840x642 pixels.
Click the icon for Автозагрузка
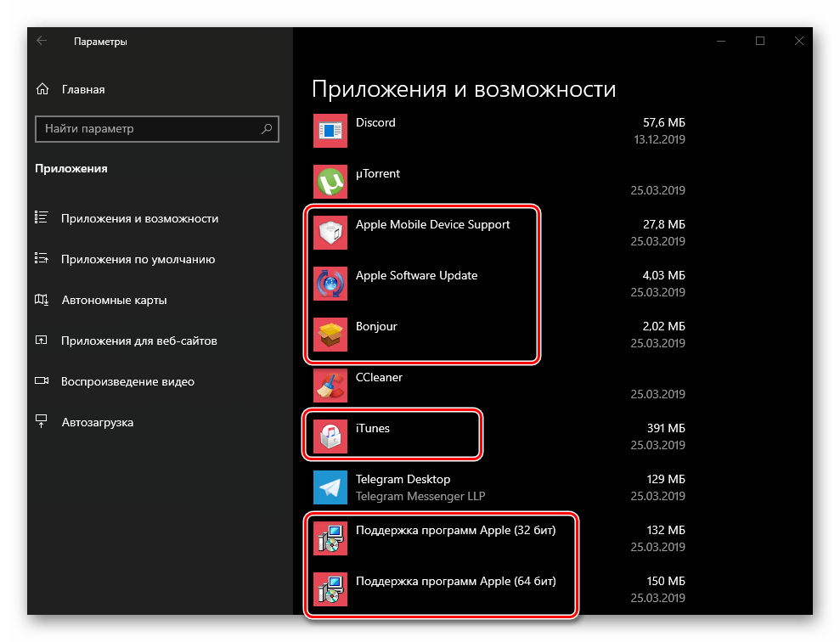point(42,421)
